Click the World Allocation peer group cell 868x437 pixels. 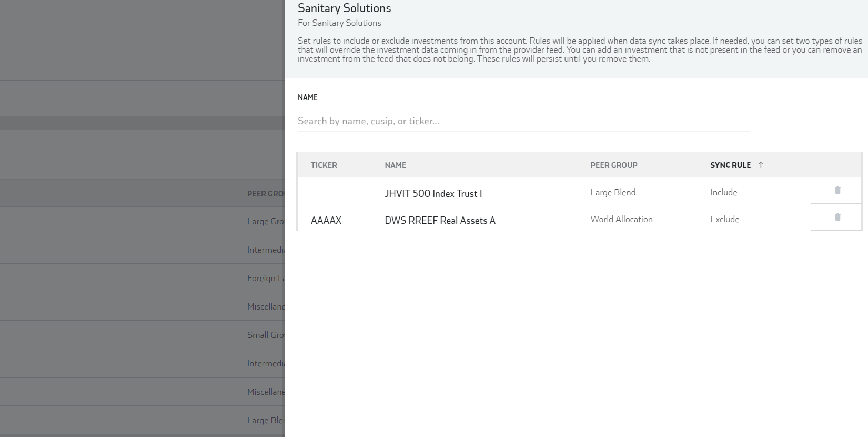[621, 220]
